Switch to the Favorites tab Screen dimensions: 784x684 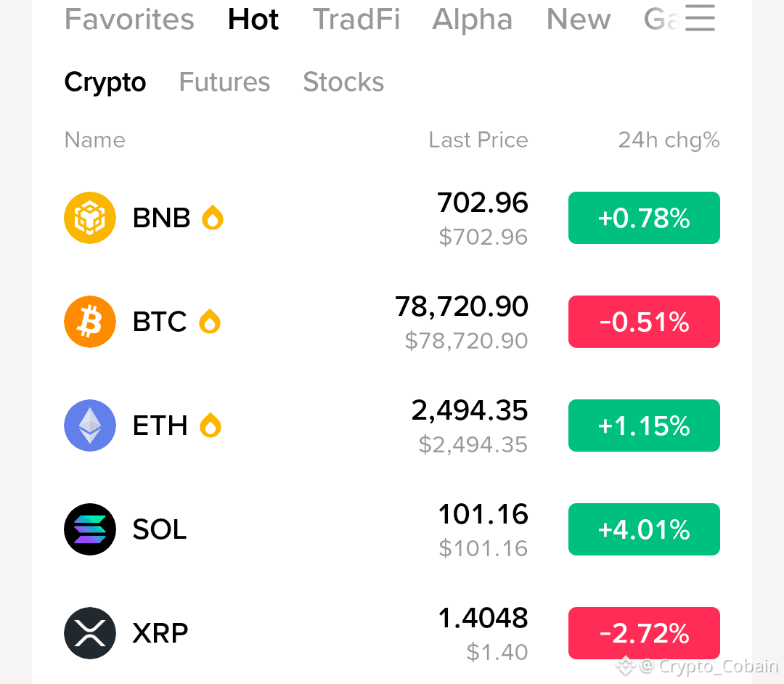129,19
